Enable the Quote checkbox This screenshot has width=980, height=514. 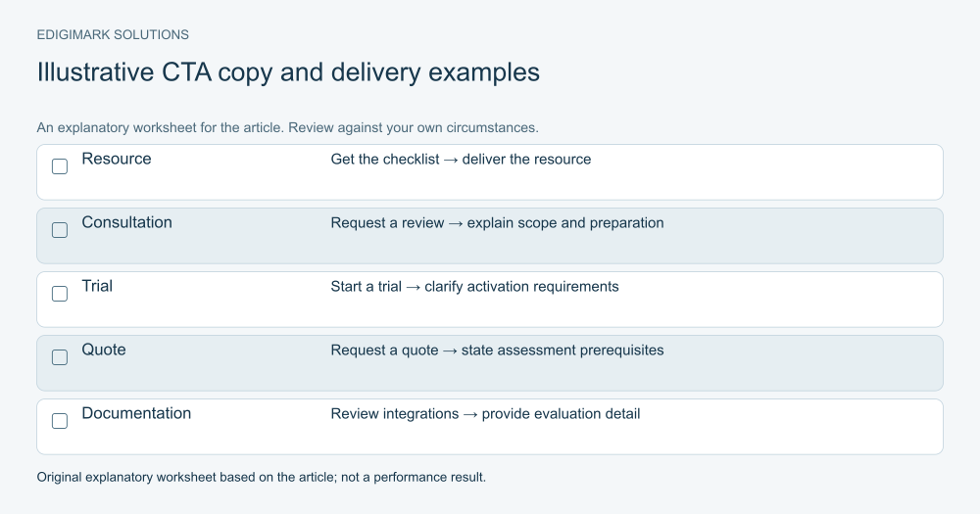pyautogui.click(x=60, y=358)
